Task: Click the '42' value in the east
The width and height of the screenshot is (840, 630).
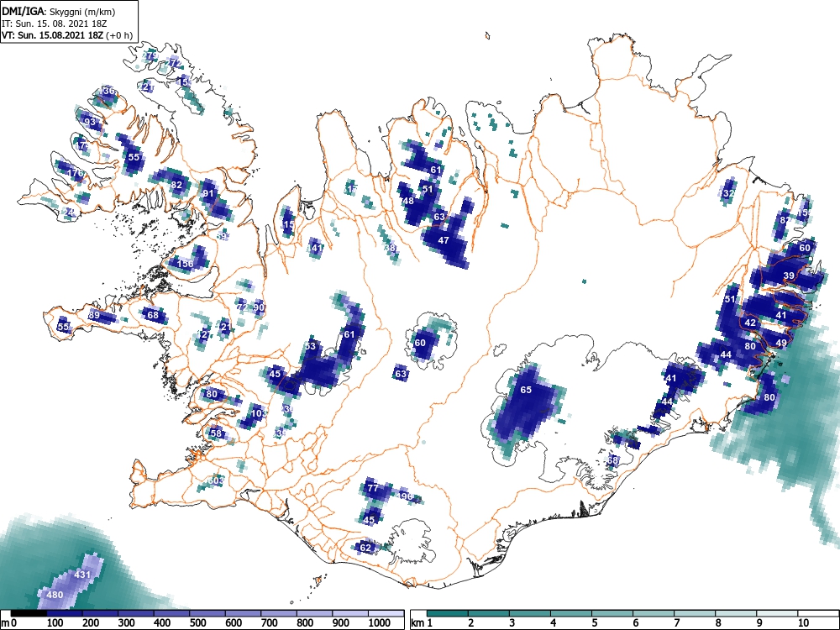Action: click(x=750, y=323)
